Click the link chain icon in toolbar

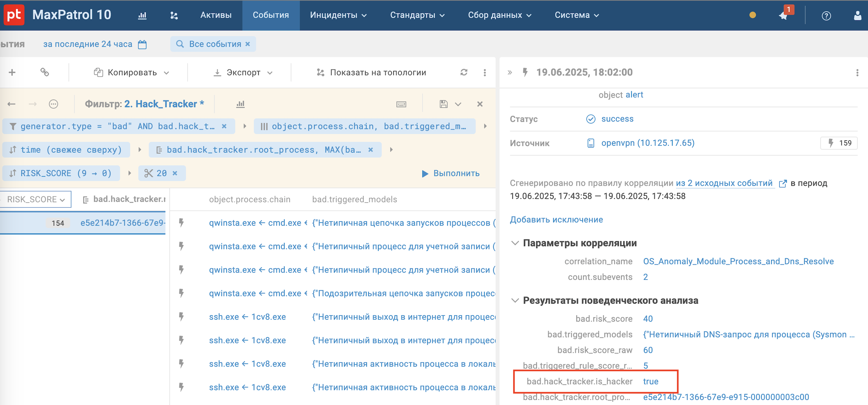[44, 72]
